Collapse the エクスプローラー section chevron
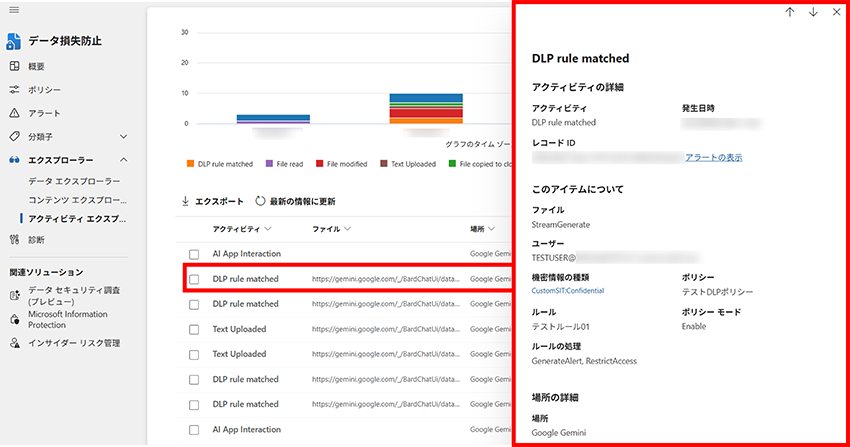 pyautogui.click(x=124, y=160)
